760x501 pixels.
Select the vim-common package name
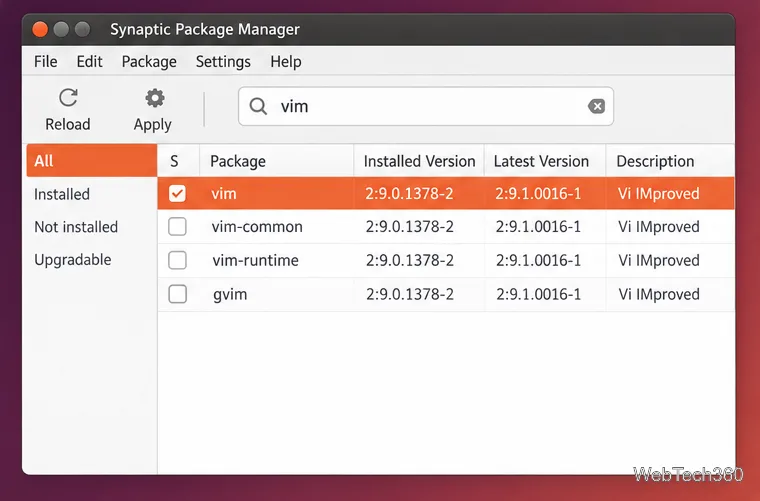tap(257, 227)
